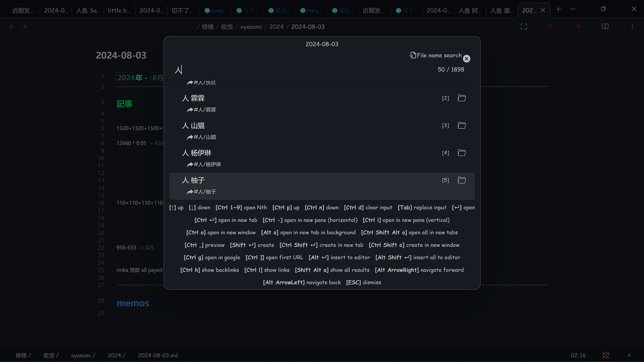Click the red right arrow icon
Viewport: 644px width, 362px height.
pos(578,27)
